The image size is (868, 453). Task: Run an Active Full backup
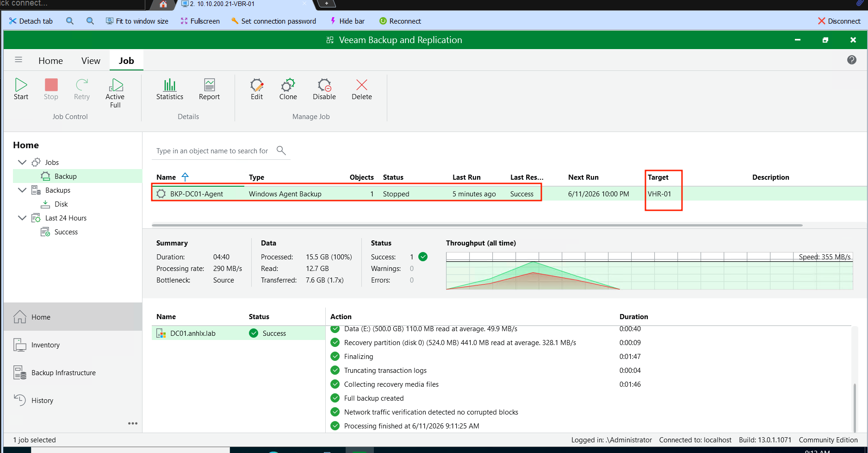[115, 93]
